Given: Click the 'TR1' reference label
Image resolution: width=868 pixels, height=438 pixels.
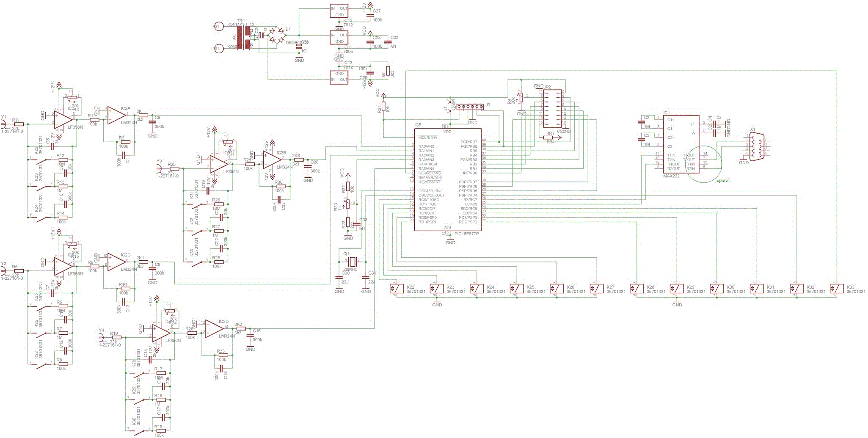Looking at the screenshot, I should pos(241,21).
